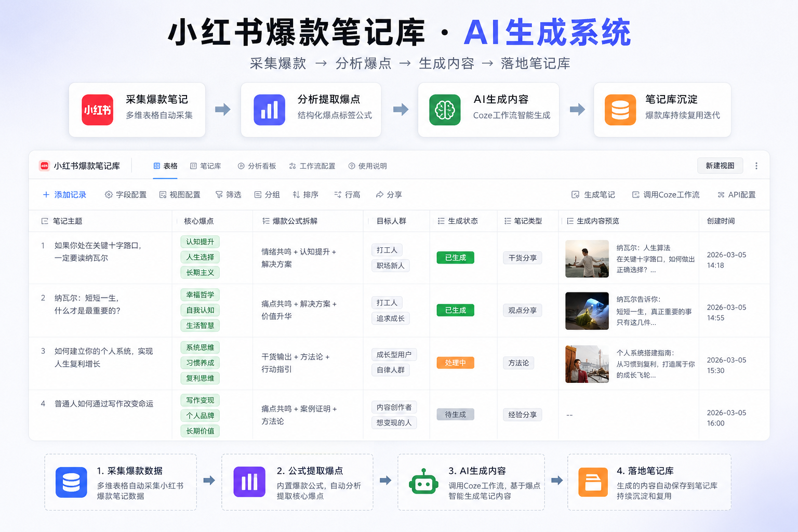798x532 pixels.
Task: Click the 写作变现 tag
Action: [200, 400]
